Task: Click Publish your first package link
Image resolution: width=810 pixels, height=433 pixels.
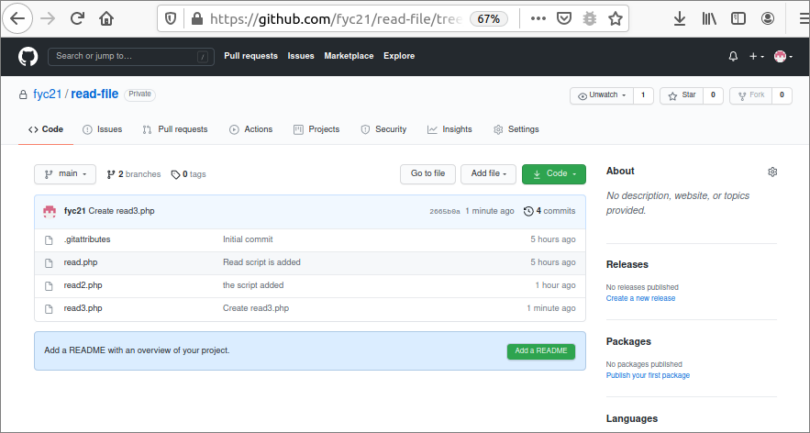Action: click(x=648, y=376)
